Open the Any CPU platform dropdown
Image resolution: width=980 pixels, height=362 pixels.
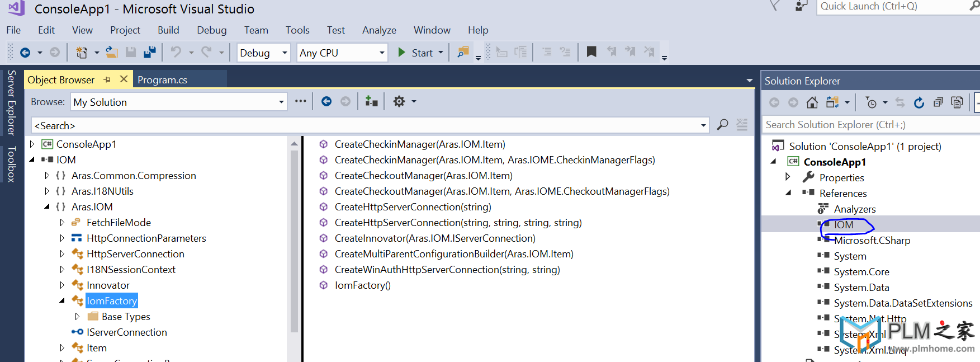coord(382,53)
